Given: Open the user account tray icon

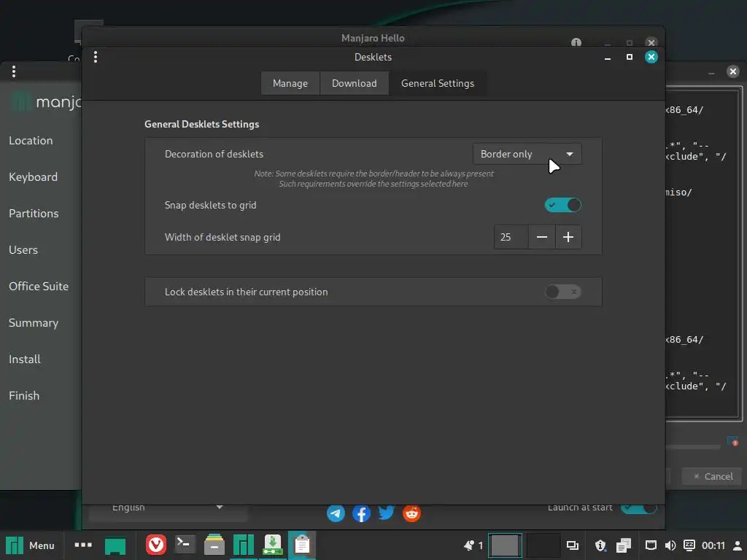Looking at the screenshot, I should pos(737,545).
